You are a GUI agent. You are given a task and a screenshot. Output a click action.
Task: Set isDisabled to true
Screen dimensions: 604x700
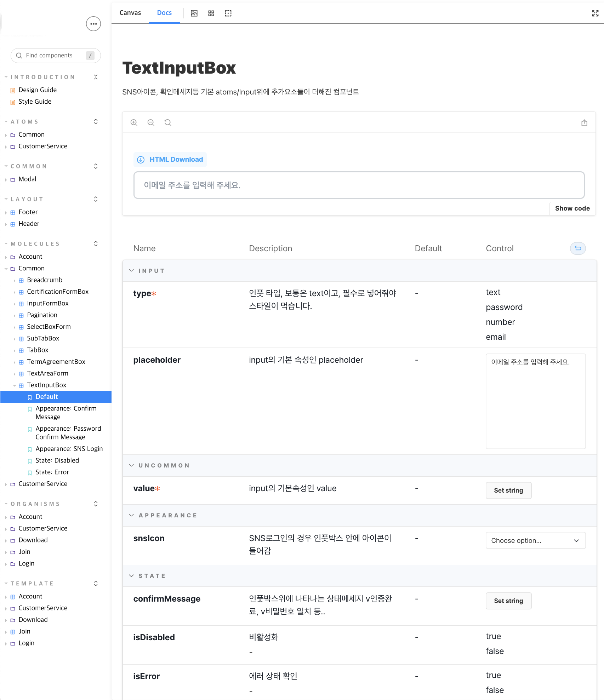493,636
